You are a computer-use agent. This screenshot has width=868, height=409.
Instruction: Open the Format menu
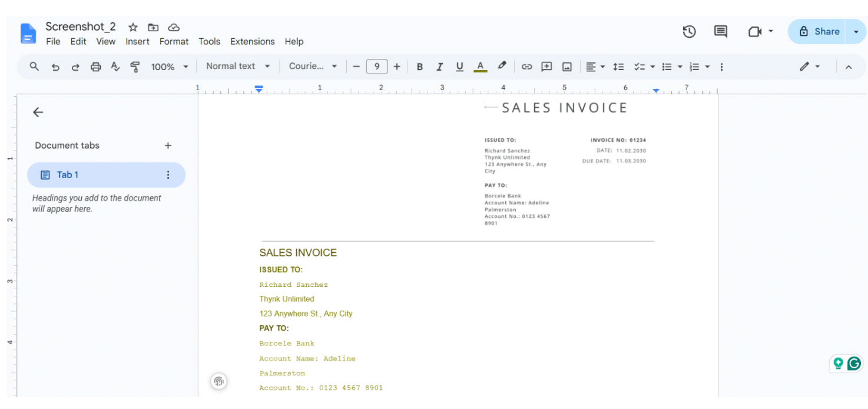[174, 41]
